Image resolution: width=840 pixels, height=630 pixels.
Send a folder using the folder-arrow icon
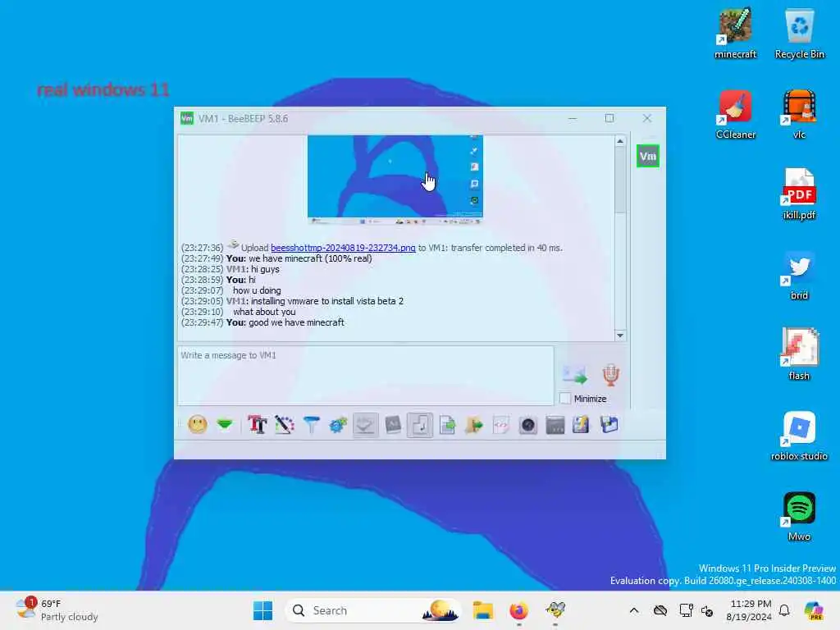474,426
